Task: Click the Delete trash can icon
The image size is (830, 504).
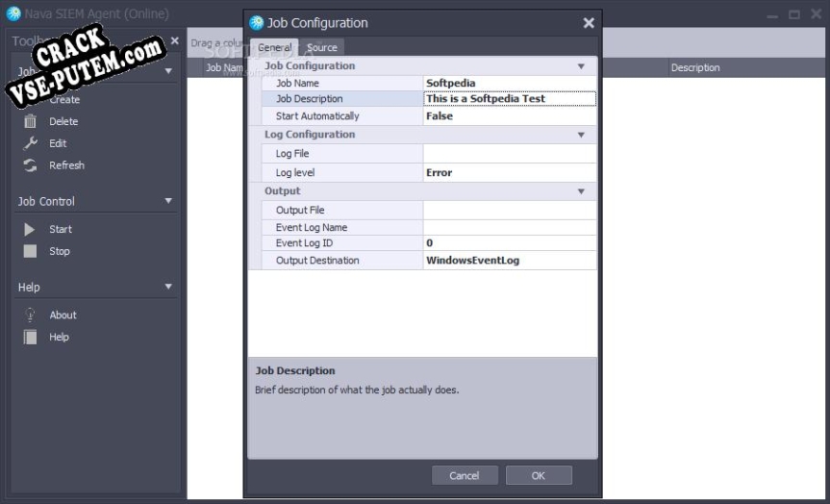Action: point(30,121)
